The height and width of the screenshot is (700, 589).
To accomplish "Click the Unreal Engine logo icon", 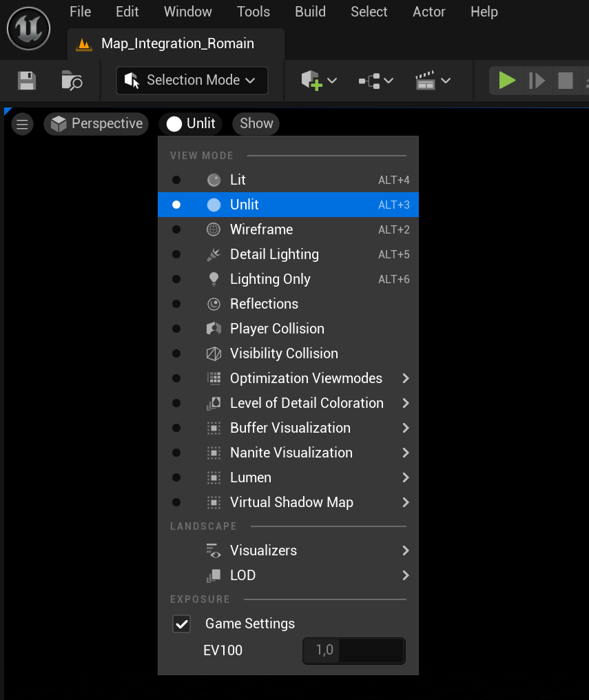I will [28, 28].
